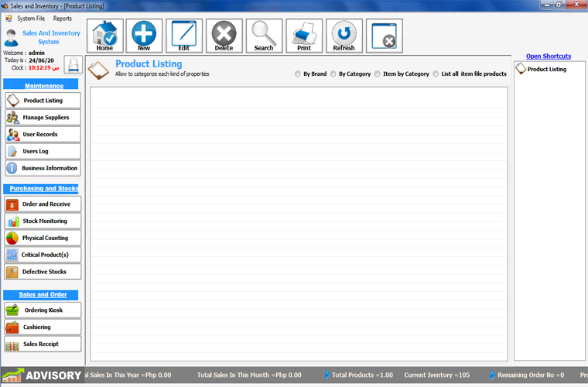Open Search with the magnifier icon

point(264,36)
